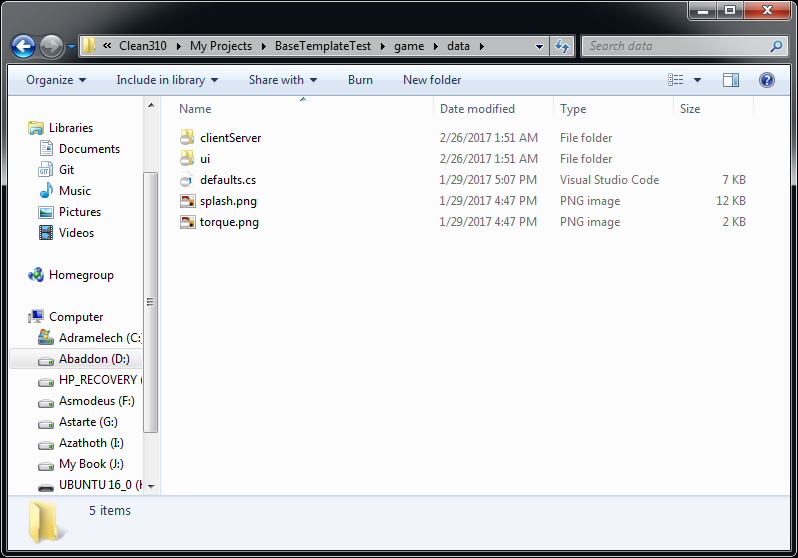798x558 pixels.
Task: Click the greyed Forward arrow button
Action: pyautogui.click(x=51, y=46)
